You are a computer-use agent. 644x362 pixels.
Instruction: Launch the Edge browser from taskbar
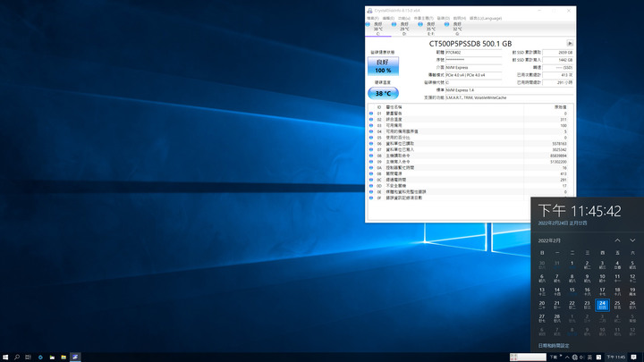point(40,357)
